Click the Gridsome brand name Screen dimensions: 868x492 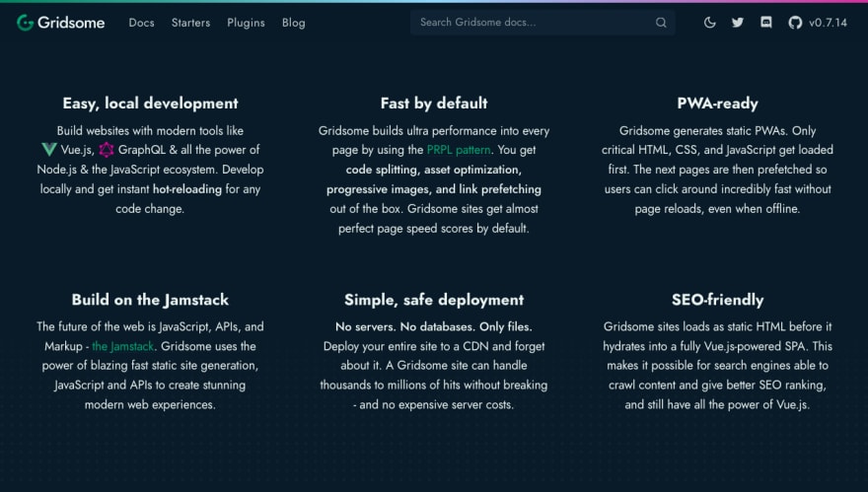click(71, 23)
